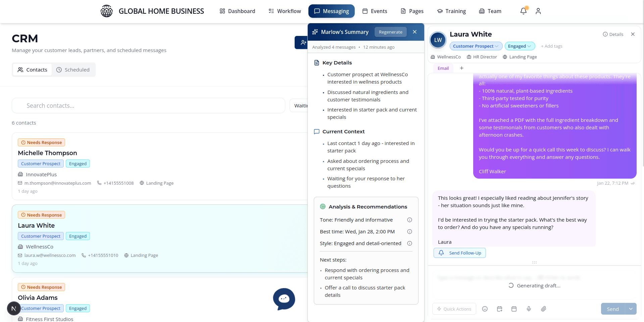Open the Engaged status dropdown
This screenshot has height=322, width=644.
(519, 46)
